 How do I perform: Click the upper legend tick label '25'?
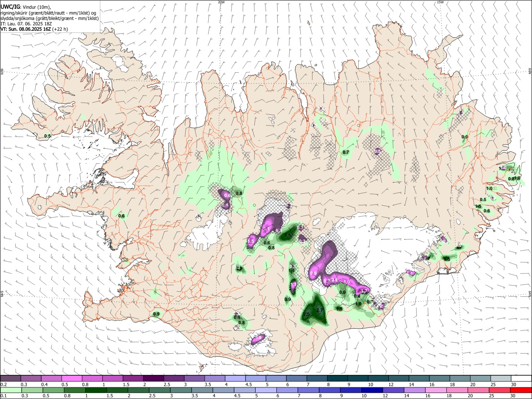pyautogui.click(x=493, y=384)
